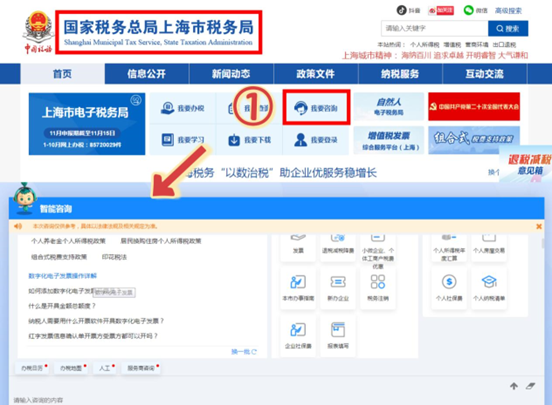Close the orange notice bar
This screenshot has width=552, height=405.
click(539, 226)
